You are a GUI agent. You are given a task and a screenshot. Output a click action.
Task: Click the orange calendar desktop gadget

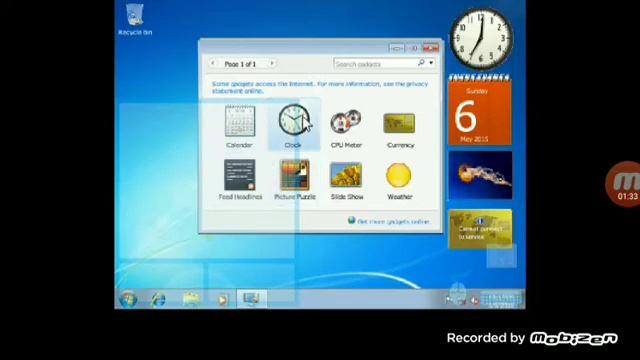pos(480,110)
